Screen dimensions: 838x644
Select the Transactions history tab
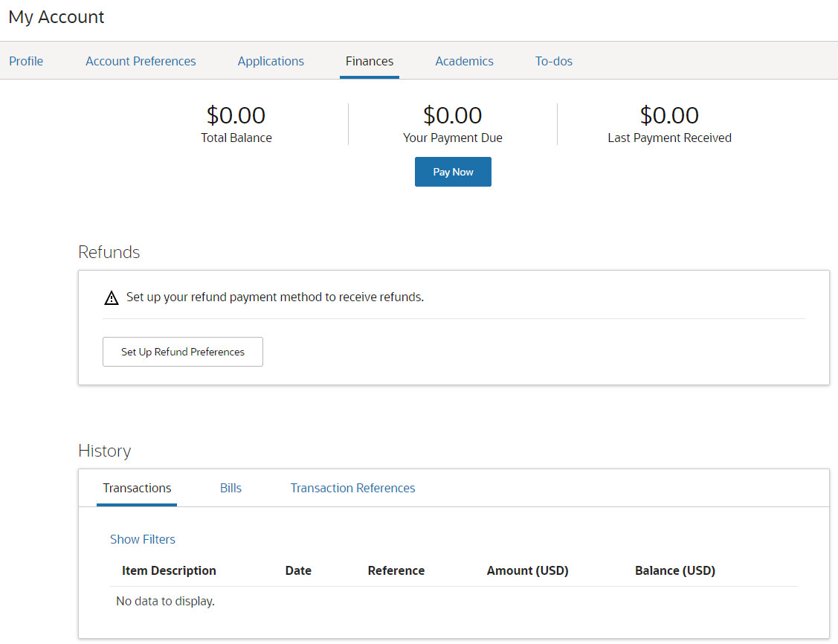[137, 488]
